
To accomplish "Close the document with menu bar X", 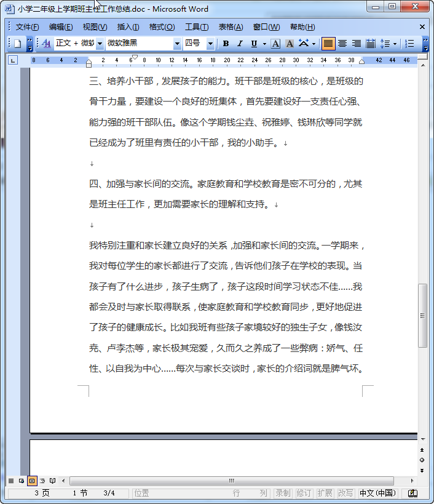I will tap(422, 27).
